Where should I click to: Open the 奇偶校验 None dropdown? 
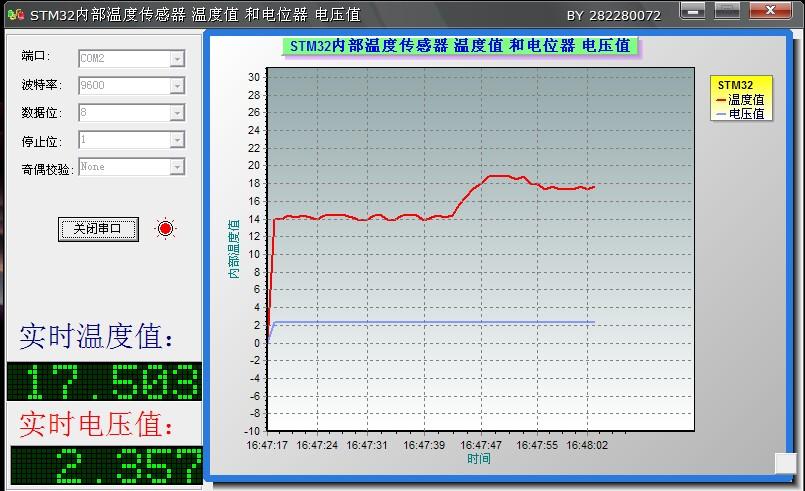[176, 167]
